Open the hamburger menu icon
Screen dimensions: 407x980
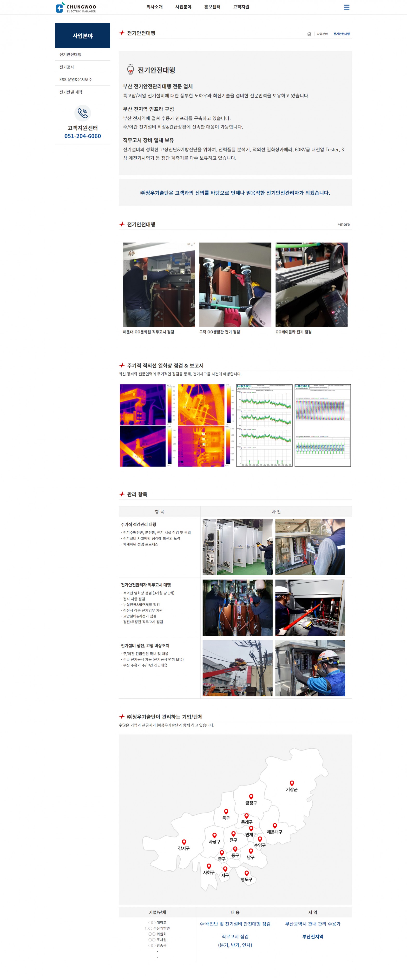346,7
